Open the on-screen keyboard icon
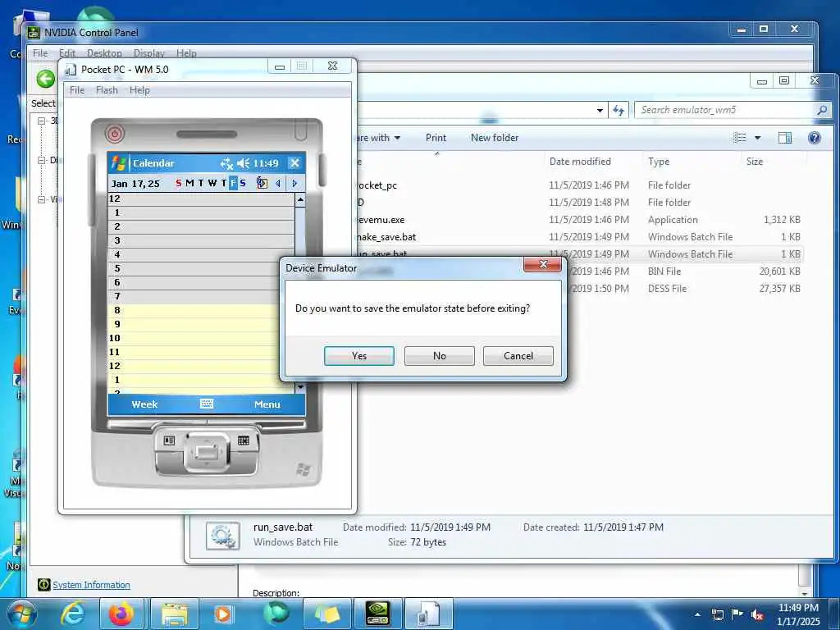Image resolution: width=840 pixels, height=630 pixels. click(207, 404)
